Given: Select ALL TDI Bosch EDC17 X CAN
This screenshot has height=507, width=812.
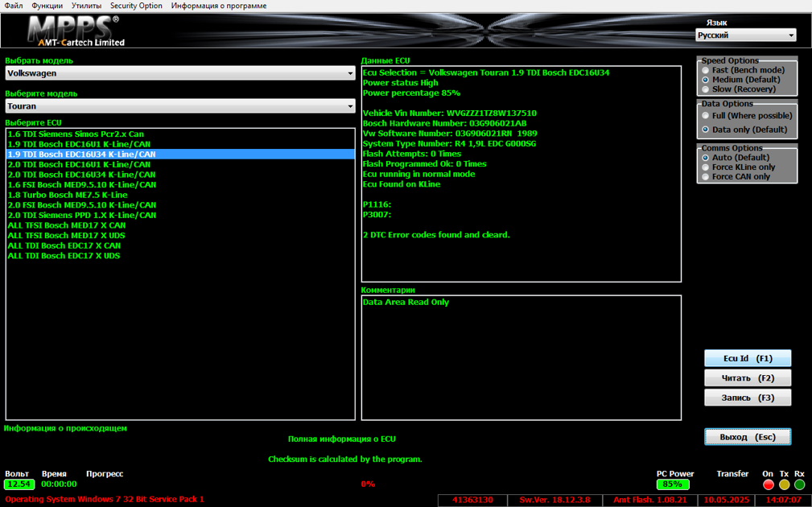Looking at the screenshot, I should tap(180, 246).
